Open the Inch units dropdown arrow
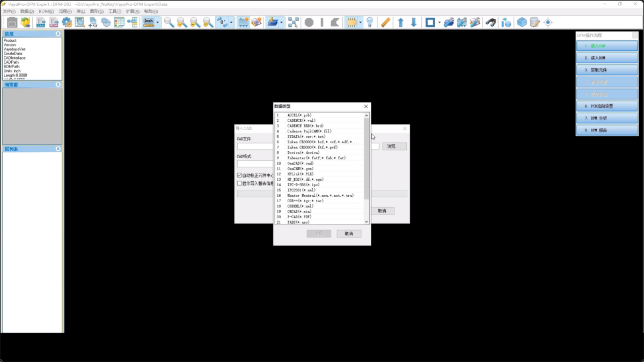Screen dimensions: 644x362 [158, 23]
